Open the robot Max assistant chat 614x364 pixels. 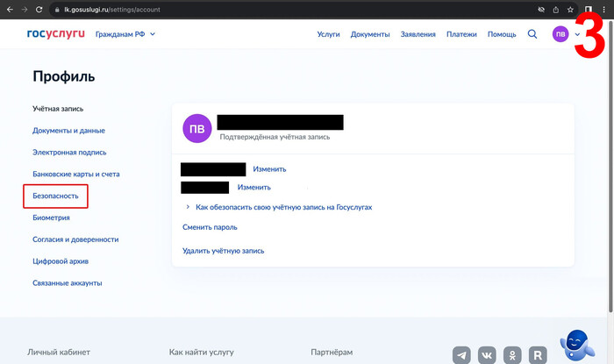coord(575,345)
